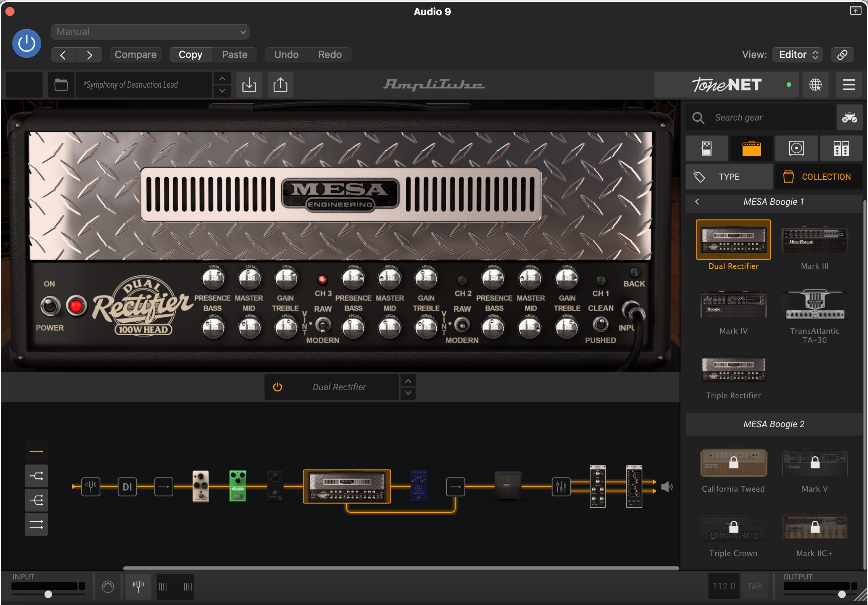
Task: Select the stomp pedals gear category
Action: pos(707,148)
